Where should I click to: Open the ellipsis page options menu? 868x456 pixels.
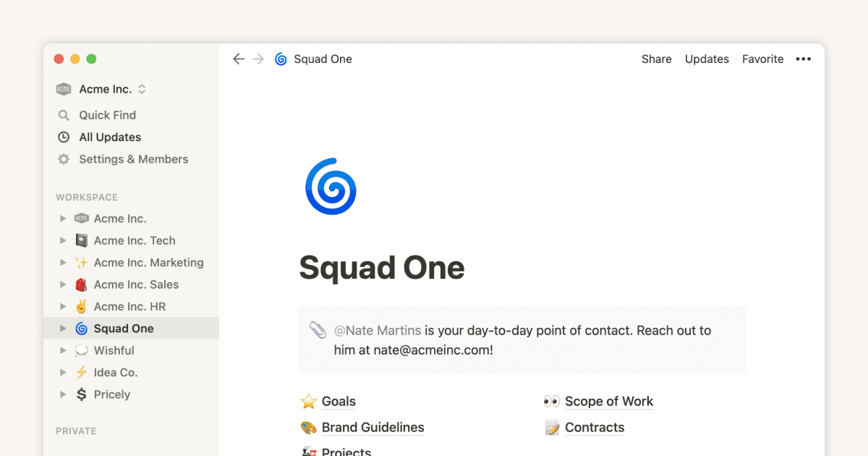point(803,59)
